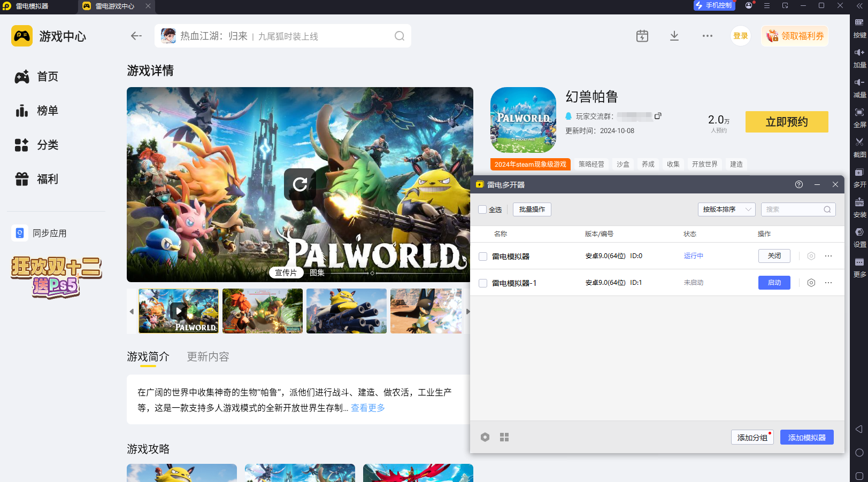Switch to grid view in multi-instance manager
Screen dimensions: 868x482
point(504,437)
